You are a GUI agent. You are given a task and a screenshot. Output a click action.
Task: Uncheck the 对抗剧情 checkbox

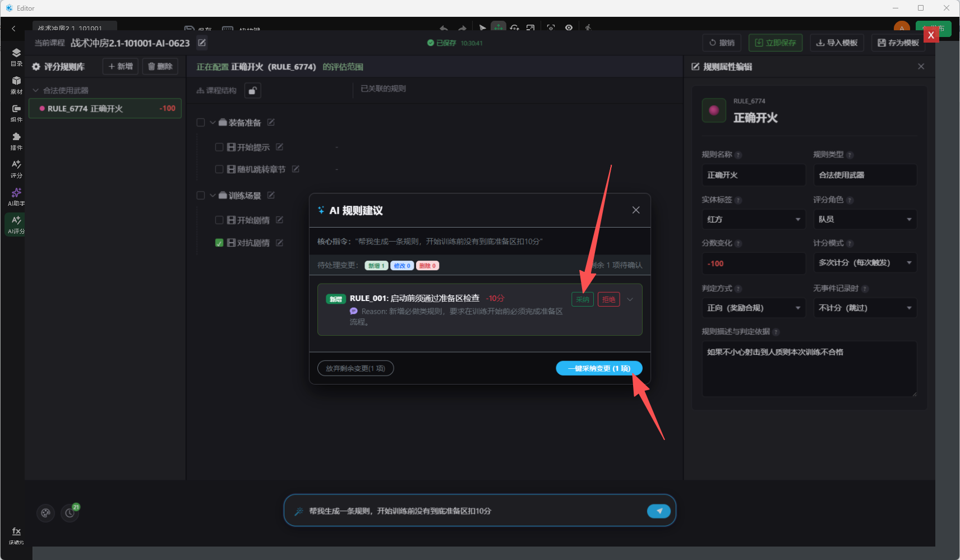pos(219,243)
